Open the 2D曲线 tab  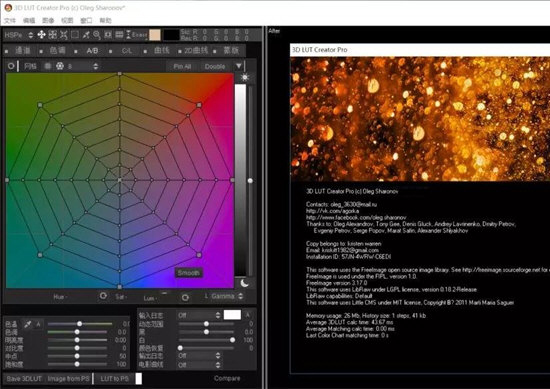click(196, 51)
